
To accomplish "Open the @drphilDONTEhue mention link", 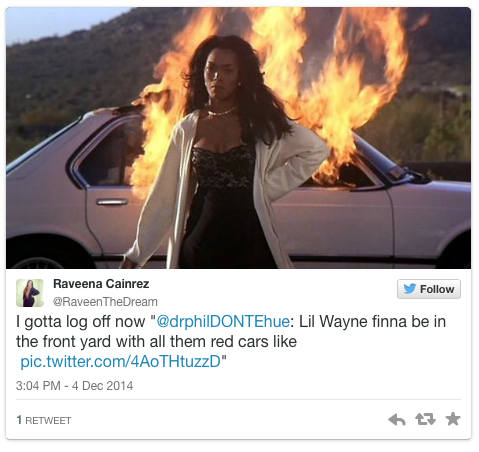I will click(x=223, y=322).
